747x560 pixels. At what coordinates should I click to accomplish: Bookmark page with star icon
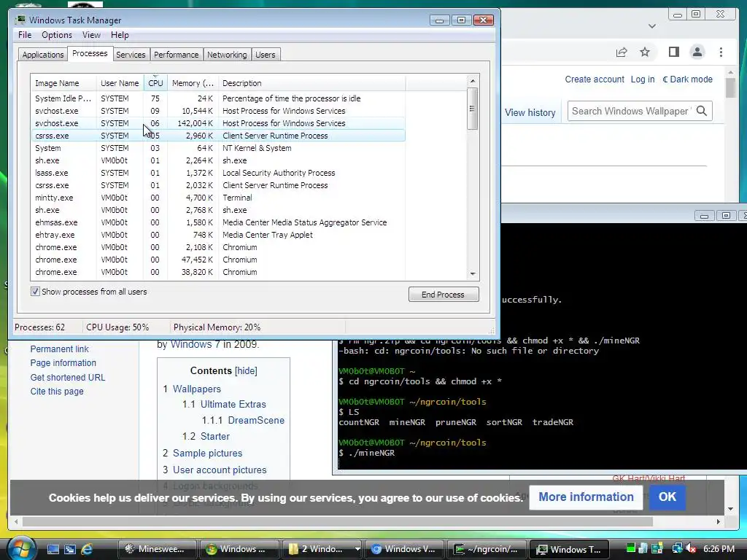(645, 52)
